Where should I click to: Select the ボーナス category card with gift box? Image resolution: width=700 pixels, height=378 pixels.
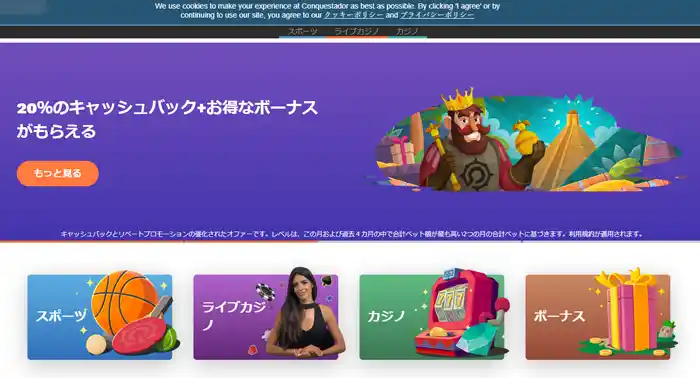click(598, 317)
